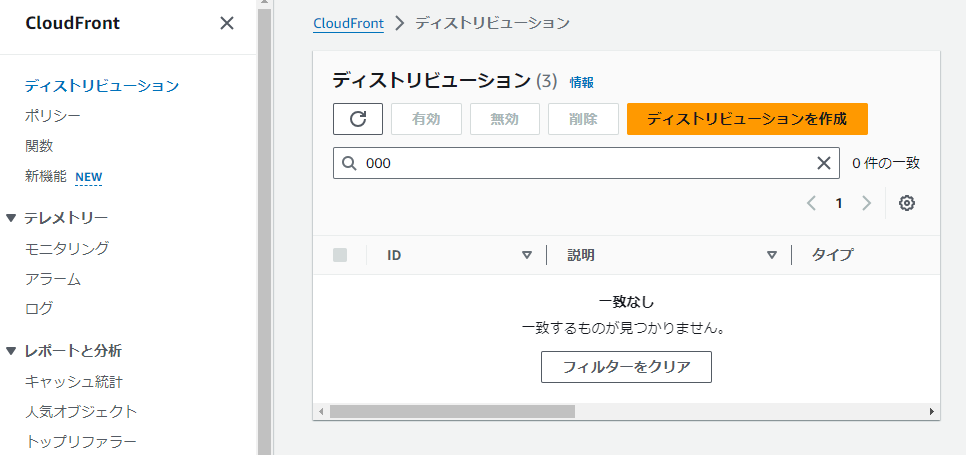The width and height of the screenshot is (966, 455).
Task: Open ポリシー in the sidebar
Action: 53,116
